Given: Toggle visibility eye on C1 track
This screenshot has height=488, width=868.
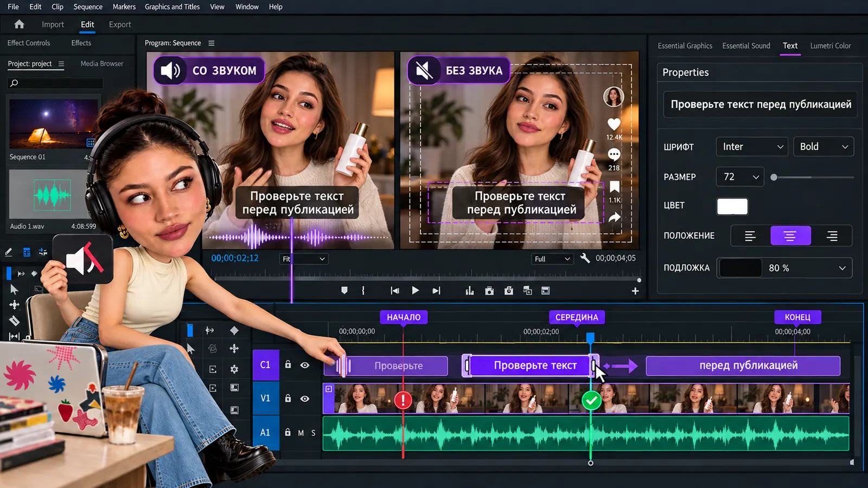Looking at the screenshot, I should 305,365.
